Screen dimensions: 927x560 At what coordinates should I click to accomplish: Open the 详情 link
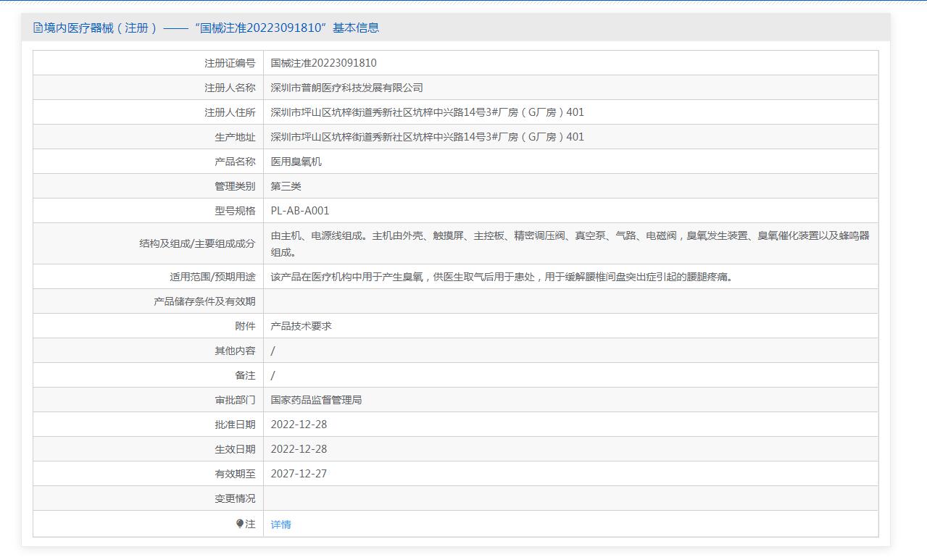coord(280,525)
